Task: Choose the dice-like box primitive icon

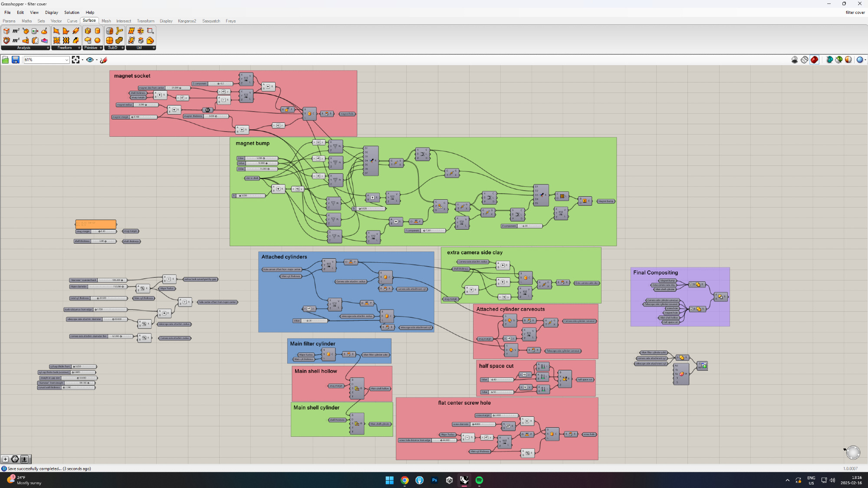Action: coord(88,31)
